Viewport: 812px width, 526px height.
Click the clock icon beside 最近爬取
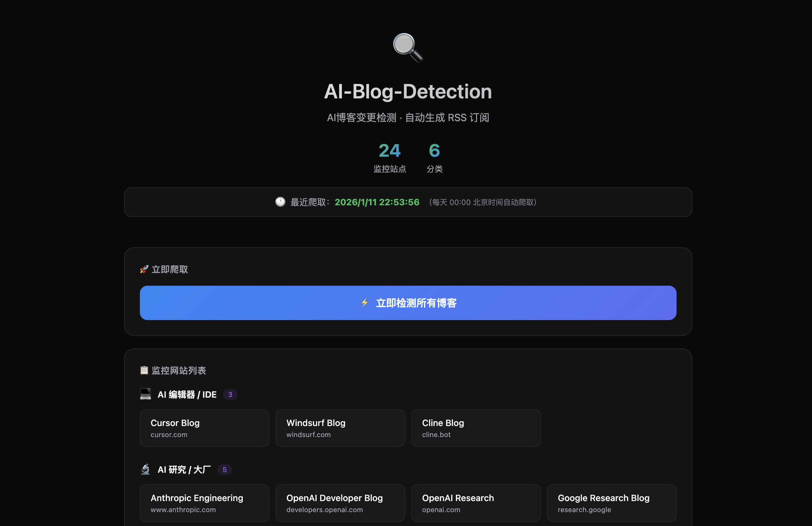tap(280, 202)
